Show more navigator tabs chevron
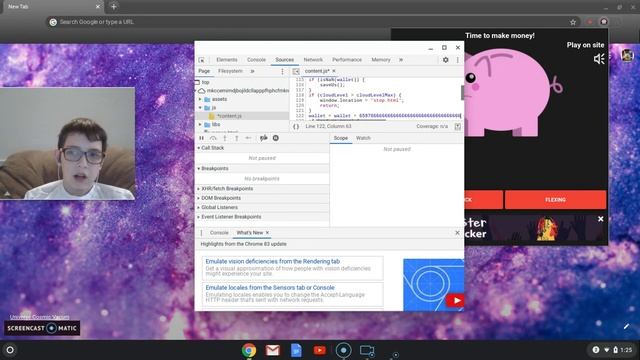The width and height of the screenshot is (640, 360). (252, 71)
